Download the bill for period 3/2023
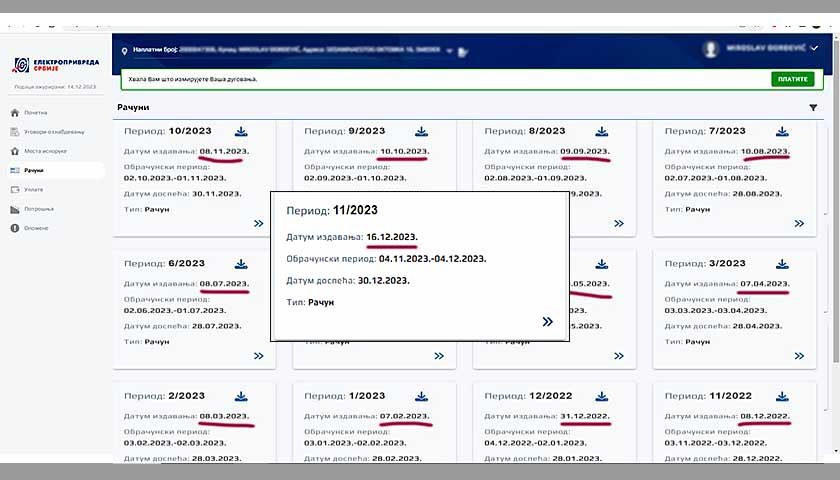This screenshot has height=480, width=840. (x=782, y=264)
